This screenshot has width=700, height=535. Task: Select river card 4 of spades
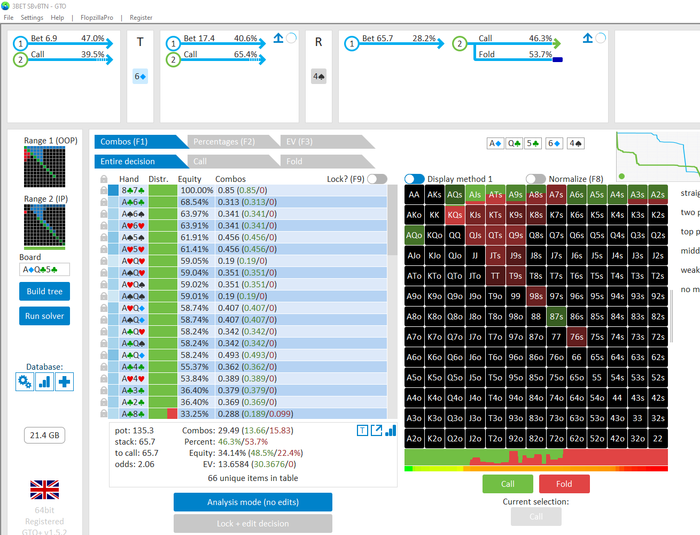tap(319, 76)
